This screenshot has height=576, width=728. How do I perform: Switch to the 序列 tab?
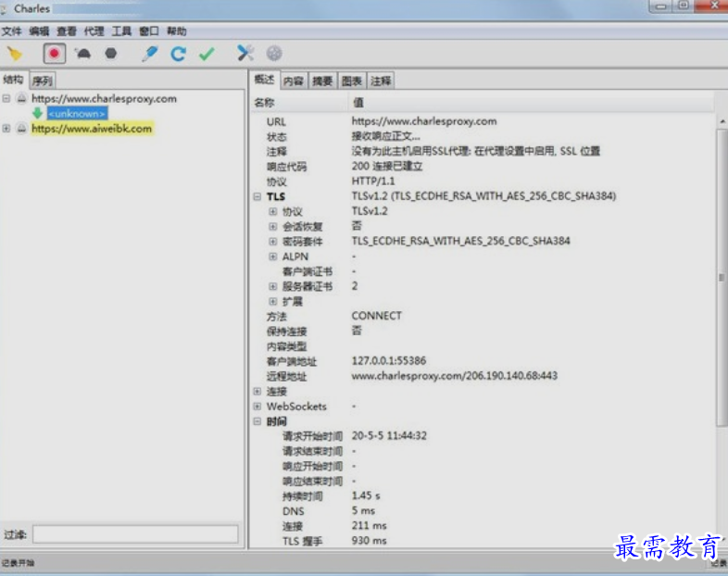[x=43, y=81]
